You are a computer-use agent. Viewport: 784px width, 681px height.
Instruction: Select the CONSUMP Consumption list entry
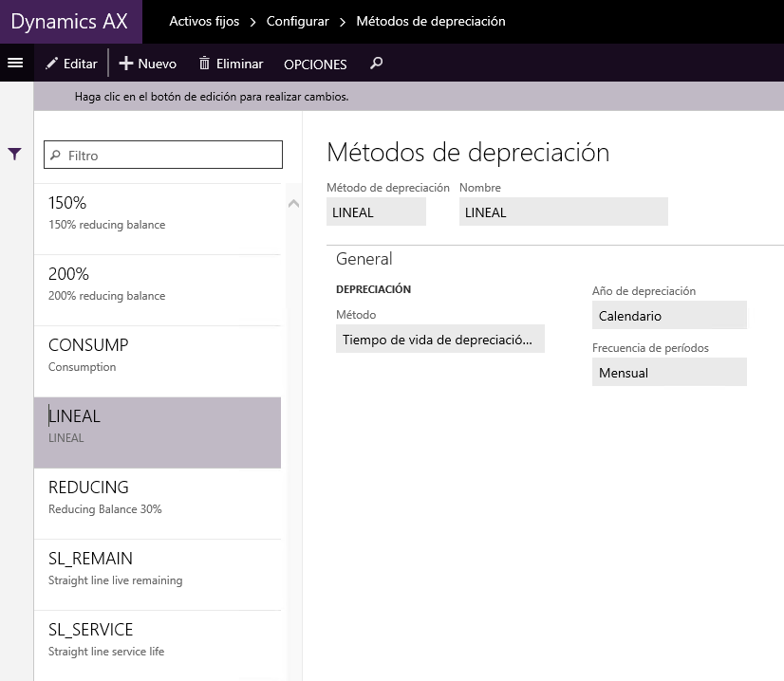(157, 361)
